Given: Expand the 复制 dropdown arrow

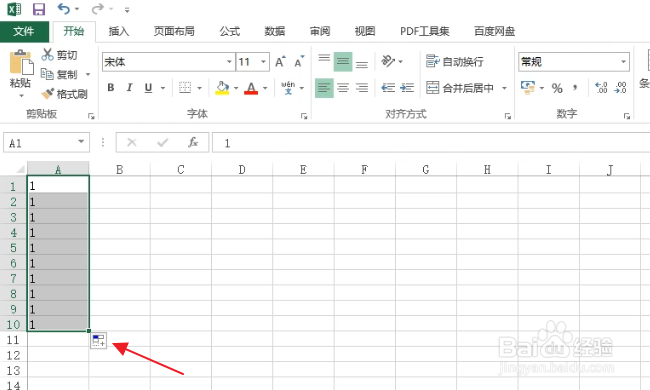Looking at the screenshot, I should pyautogui.click(x=88, y=75).
